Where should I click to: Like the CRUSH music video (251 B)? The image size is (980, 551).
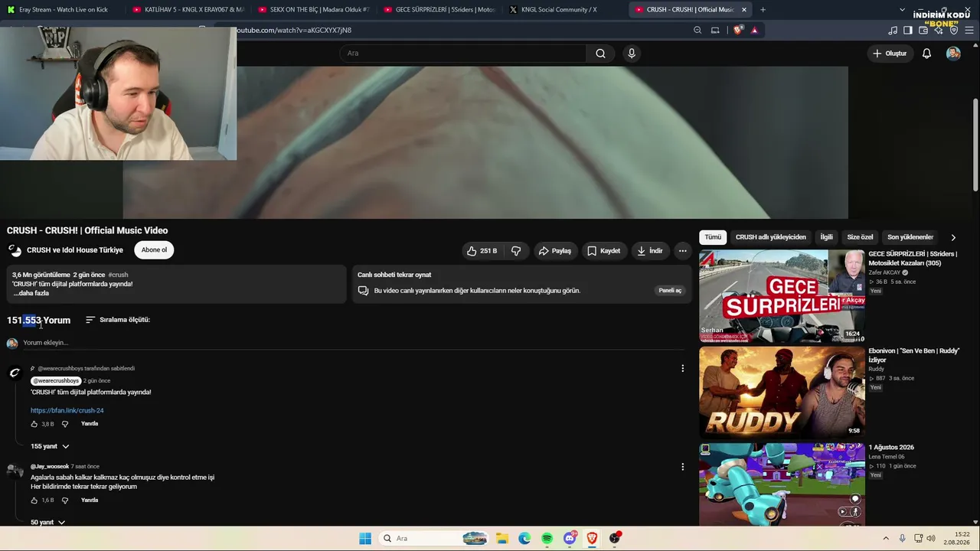click(482, 251)
